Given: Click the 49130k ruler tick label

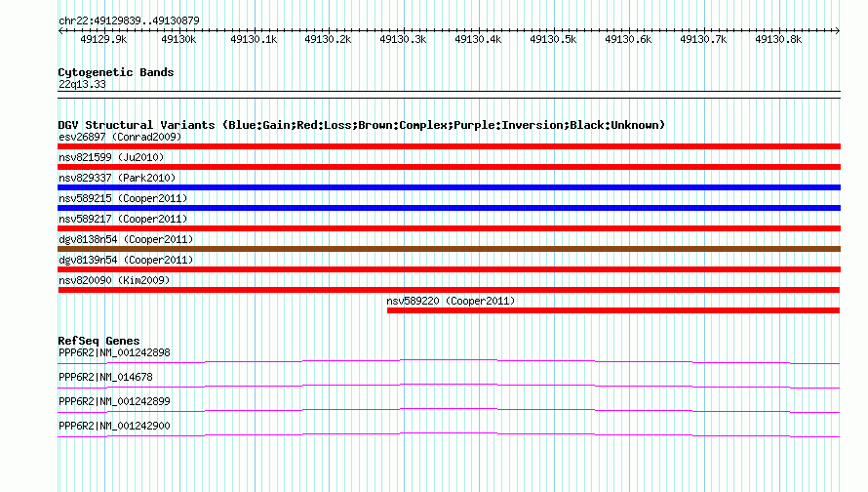Looking at the screenshot, I should click(x=178, y=39).
